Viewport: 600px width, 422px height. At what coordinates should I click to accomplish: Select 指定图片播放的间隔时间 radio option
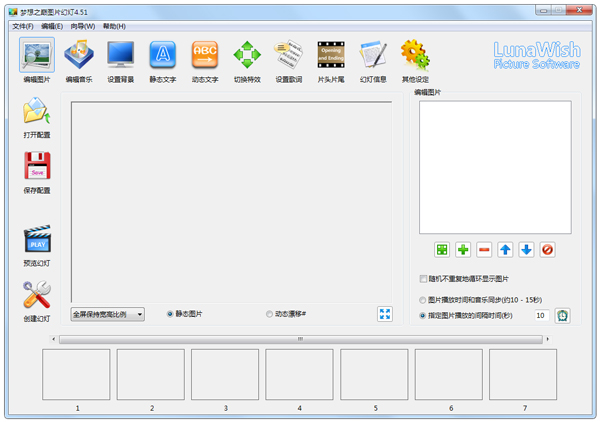pos(422,316)
